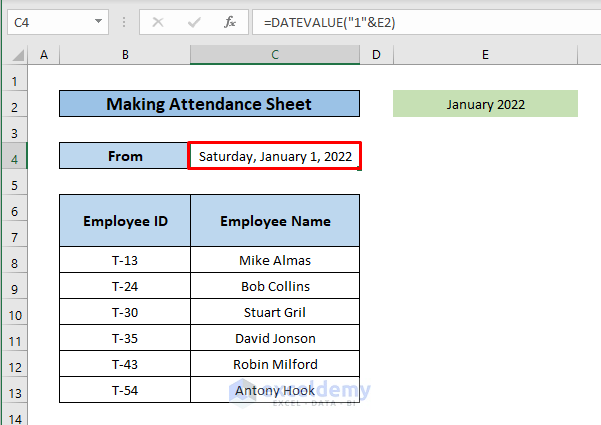The image size is (601, 425).
Task: Select the cell with employee ID T-30
Action: (124, 312)
